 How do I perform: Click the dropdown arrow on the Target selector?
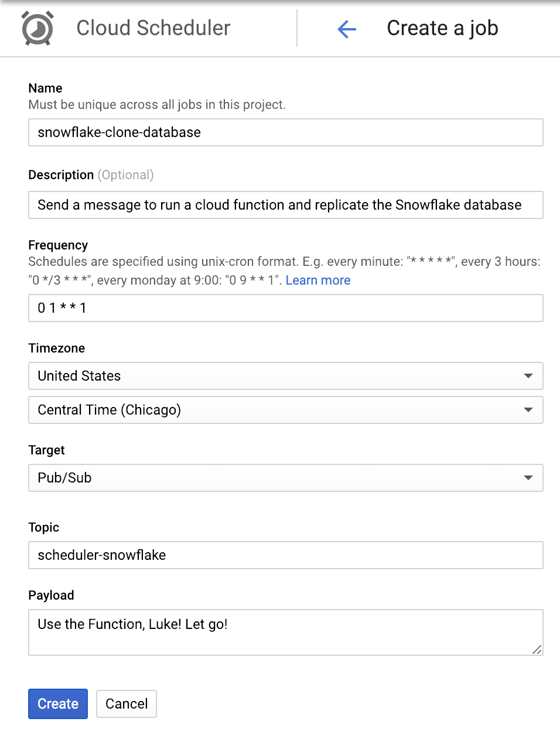[x=528, y=478]
